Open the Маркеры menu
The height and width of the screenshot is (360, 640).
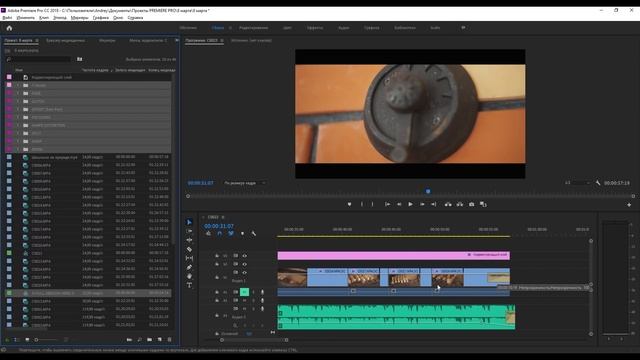[79, 18]
